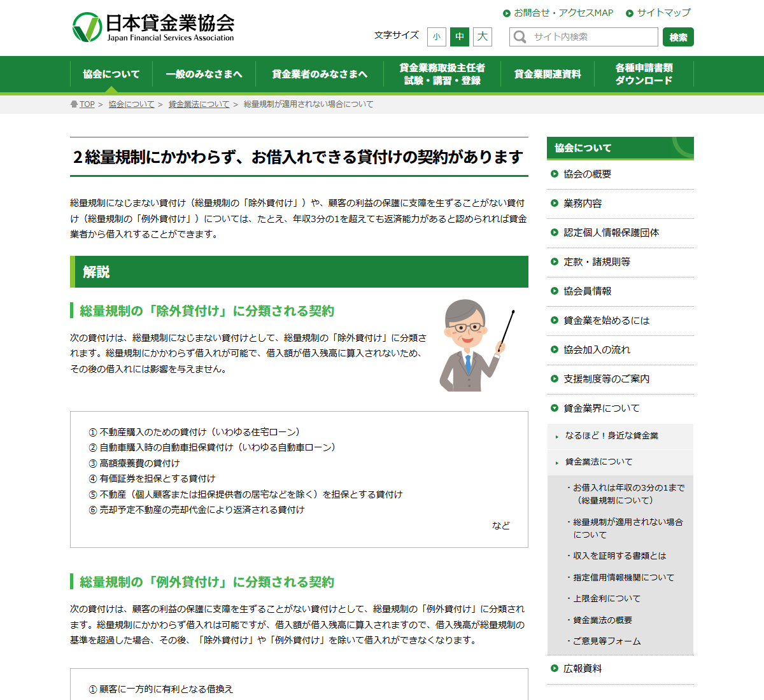Click the instructor illustration with pointer
The image size is (764, 700).
pos(477,345)
